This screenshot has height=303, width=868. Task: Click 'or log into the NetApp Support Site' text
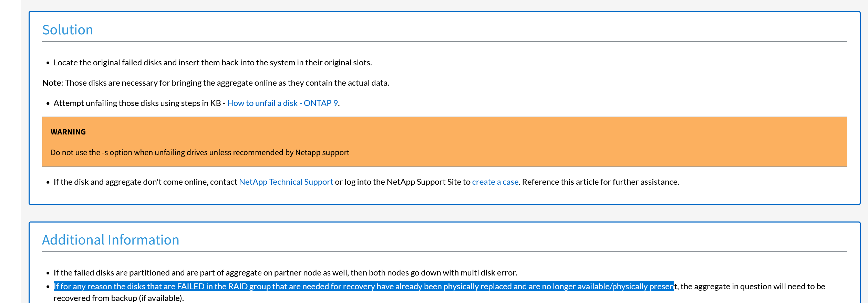pyautogui.click(x=402, y=182)
